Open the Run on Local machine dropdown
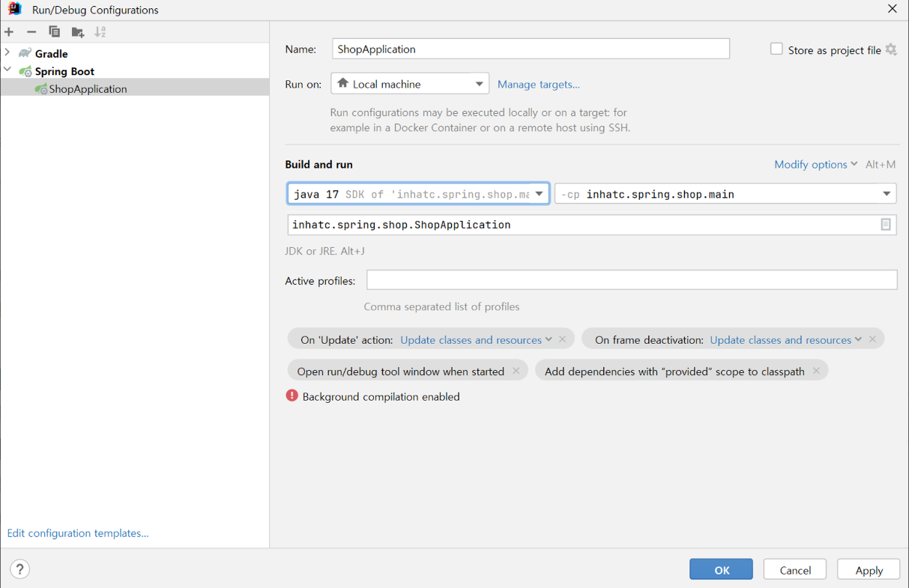 [410, 83]
